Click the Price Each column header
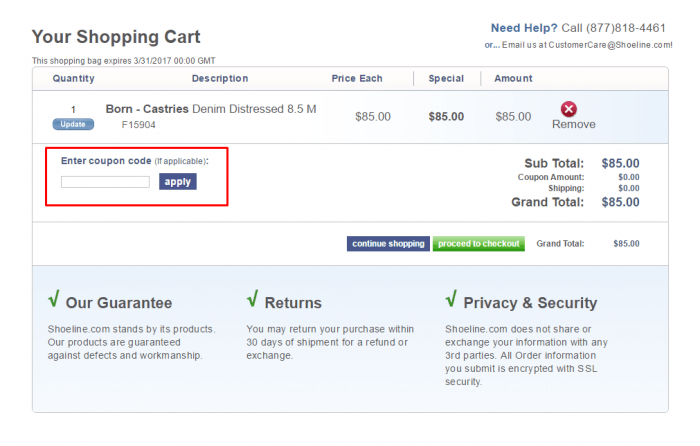The image size is (700, 446). point(357,78)
